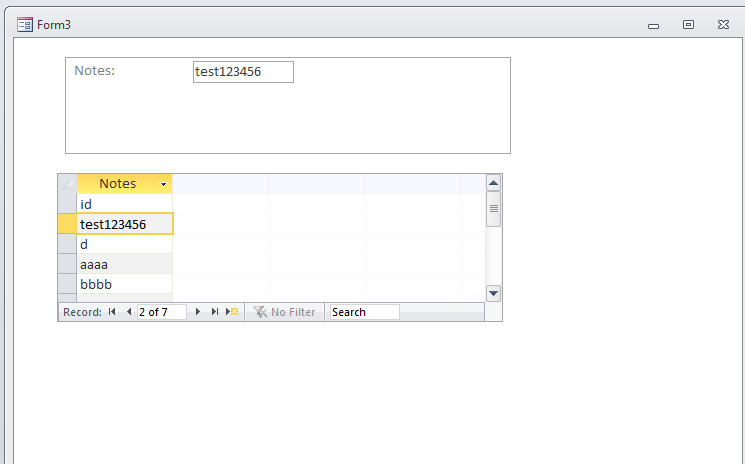Image resolution: width=745 pixels, height=464 pixels.
Task: Close the Form3 window
Action: pyautogui.click(x=723, y=25)
